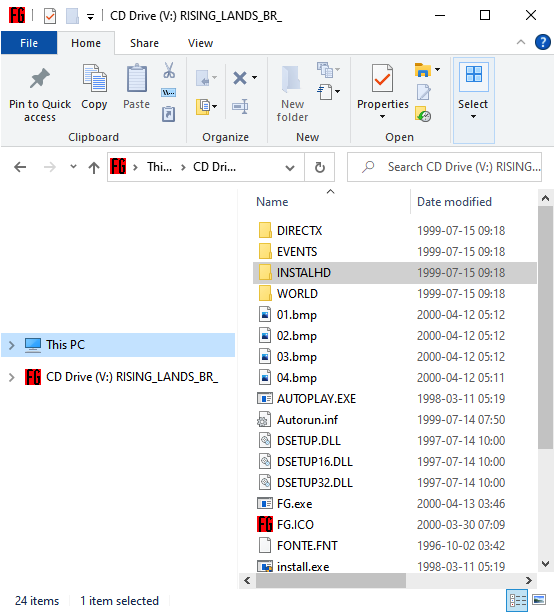Open the View ribbon tab
The height and width of the screenshot is (613, 555).
[x=200, y=43]
